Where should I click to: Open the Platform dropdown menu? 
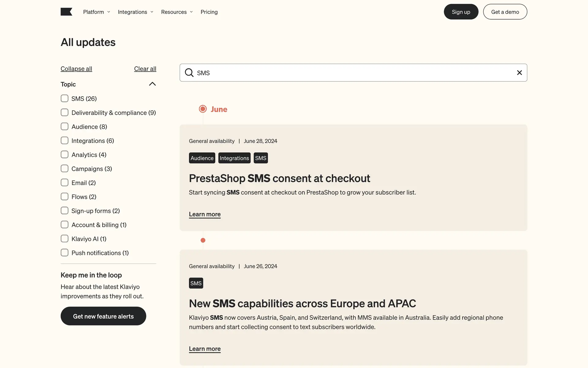tap(96, 12)
